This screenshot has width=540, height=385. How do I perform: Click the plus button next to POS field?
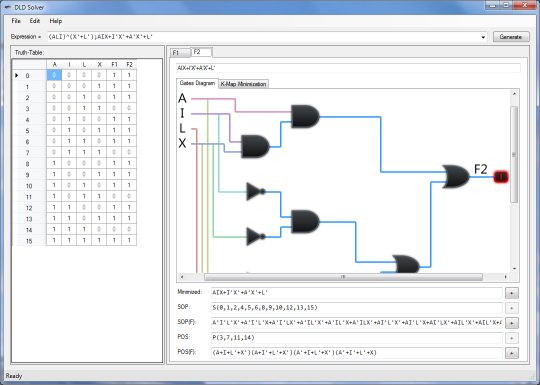(512, 338)
